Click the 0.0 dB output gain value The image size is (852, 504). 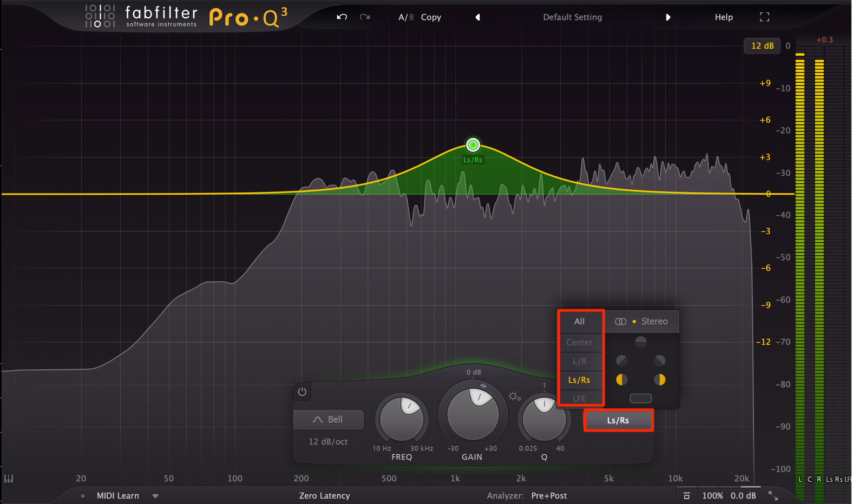(743, 496)
